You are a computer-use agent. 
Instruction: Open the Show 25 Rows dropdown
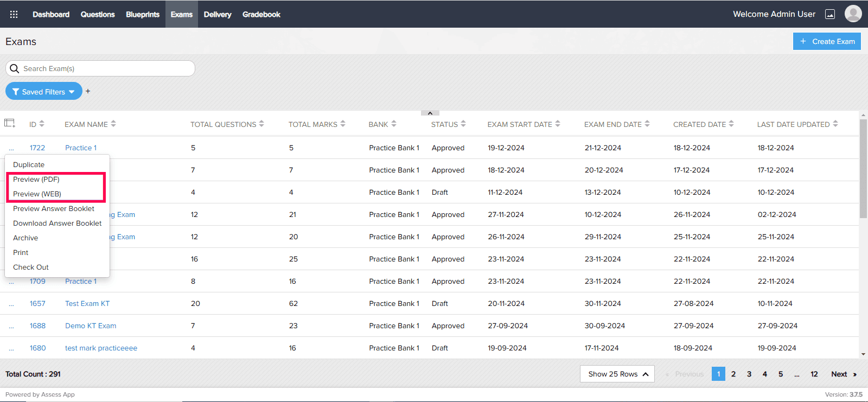[x=617, y=374]
